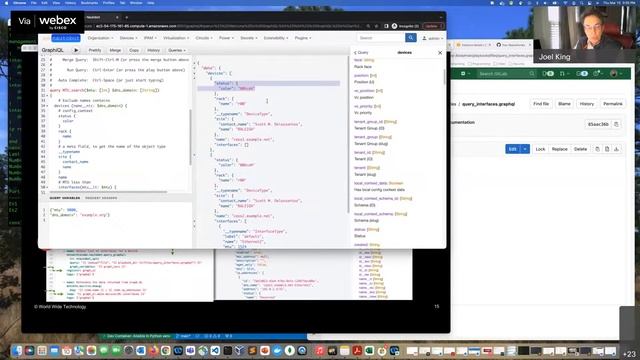Open the Circuits dropdown menu
The height and width of the screenshot is (360, 640).
click(204, 38)
